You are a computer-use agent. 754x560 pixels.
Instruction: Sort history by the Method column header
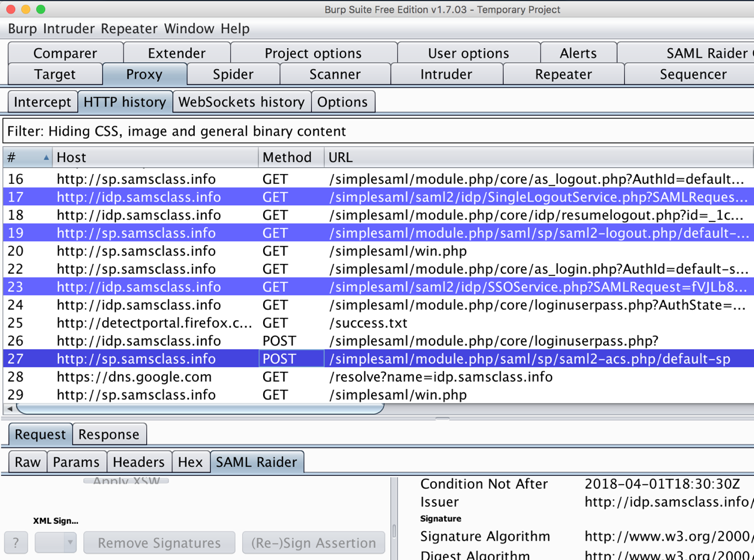[286, 158]
